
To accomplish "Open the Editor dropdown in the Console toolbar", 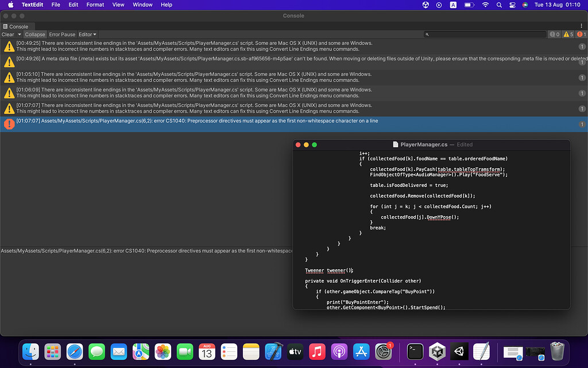I will (87, 34).
